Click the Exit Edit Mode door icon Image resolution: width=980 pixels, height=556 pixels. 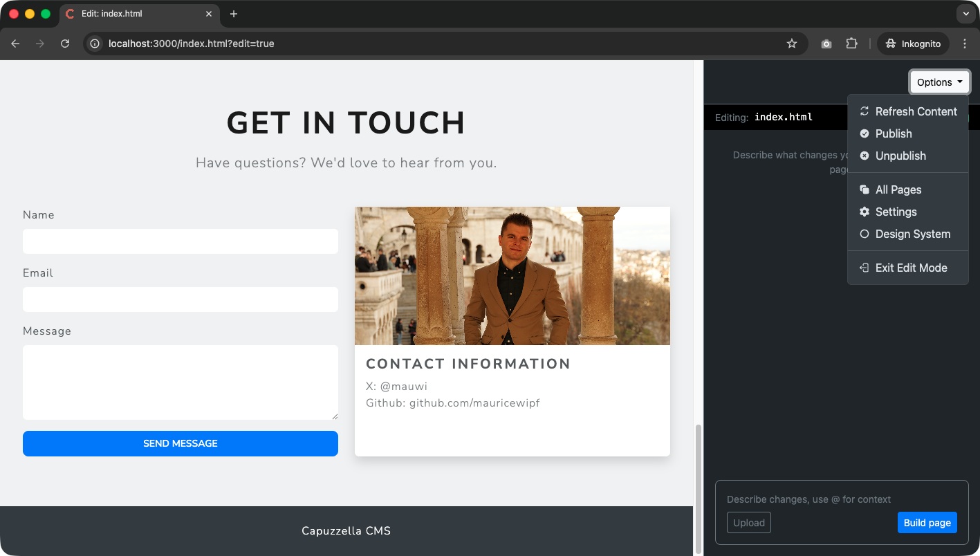(864, 268)
